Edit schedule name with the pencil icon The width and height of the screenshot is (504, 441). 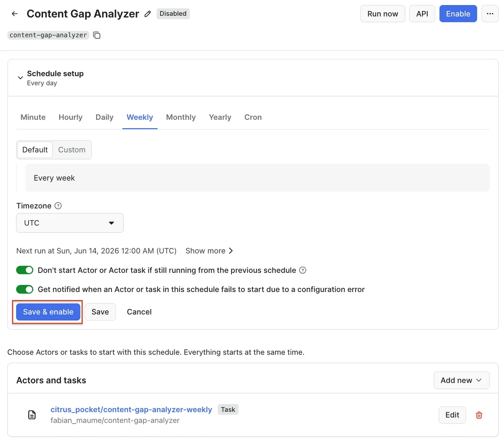[148, 14]
